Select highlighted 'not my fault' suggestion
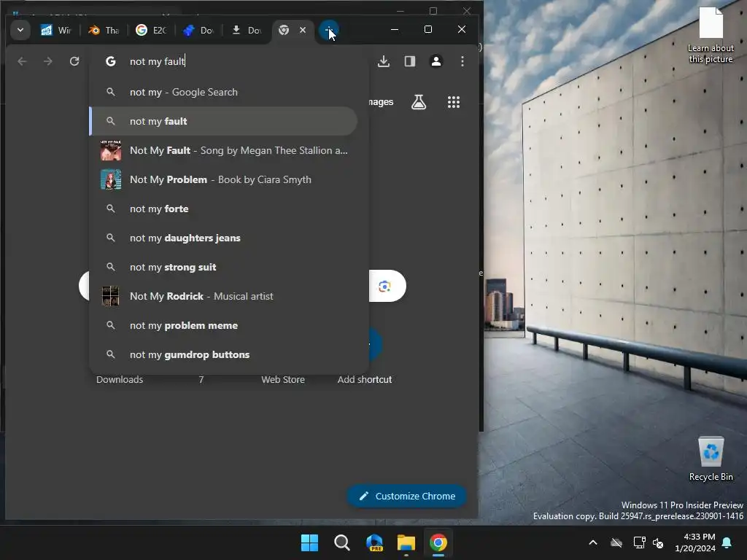The width and height of the screenshot is (747, 560). point(223,122)
